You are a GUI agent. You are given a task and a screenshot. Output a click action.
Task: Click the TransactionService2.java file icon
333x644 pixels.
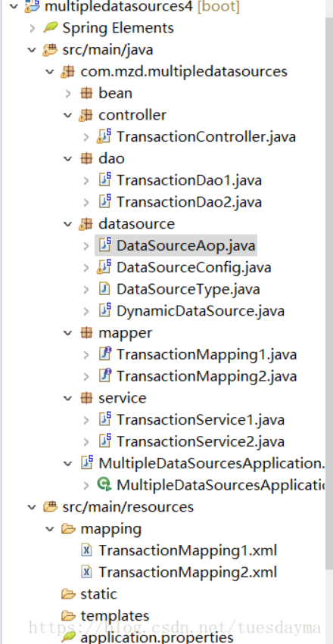105,441
